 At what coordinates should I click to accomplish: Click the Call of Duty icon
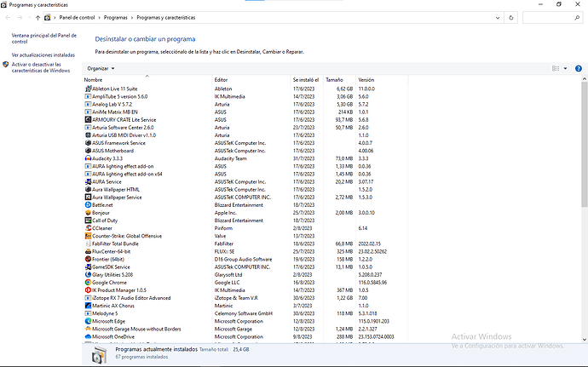pyautogui.click(x=88, y=221)
